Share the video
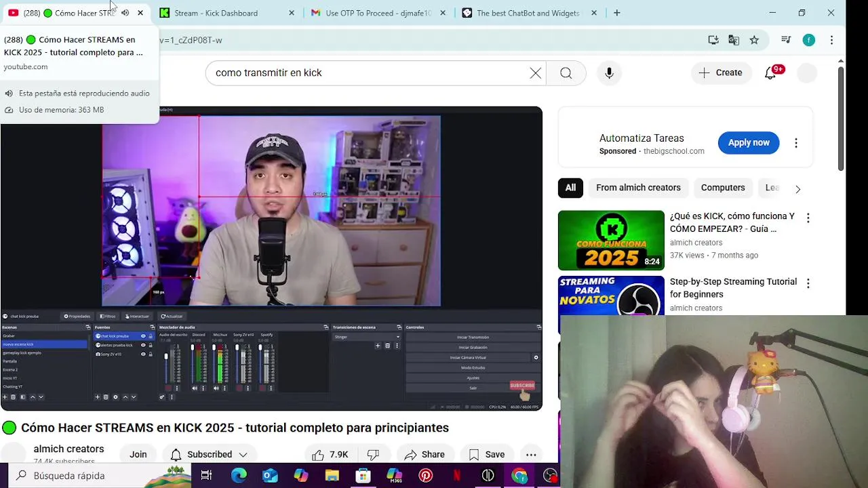The width and height of the screenshot is (868, 488). (424, 455)
